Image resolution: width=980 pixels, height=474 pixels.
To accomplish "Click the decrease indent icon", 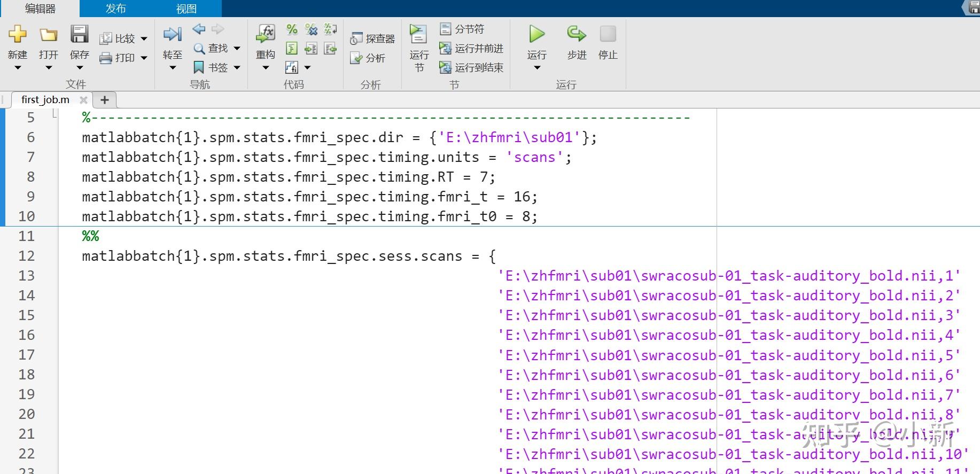I will tap(331, 49).
